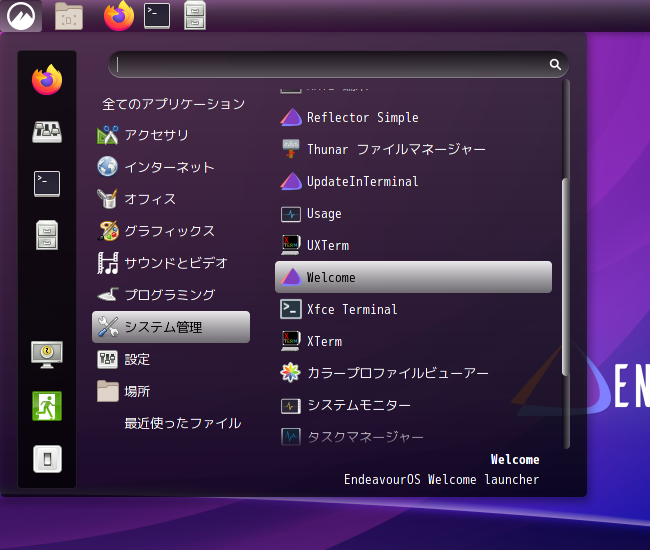Launch XTerm
The width and height of the screenshot is (650, 550).
pos(413,341)
